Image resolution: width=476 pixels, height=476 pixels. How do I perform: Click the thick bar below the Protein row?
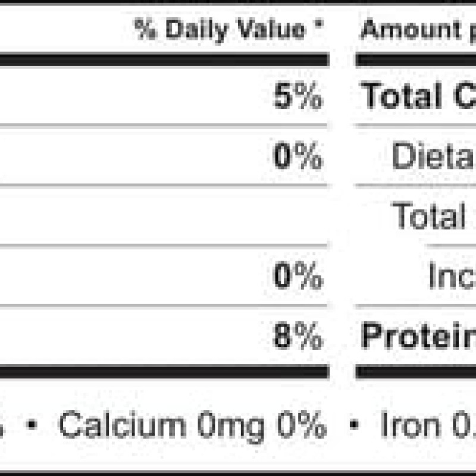pyautogui.click(x=415, y=372)
